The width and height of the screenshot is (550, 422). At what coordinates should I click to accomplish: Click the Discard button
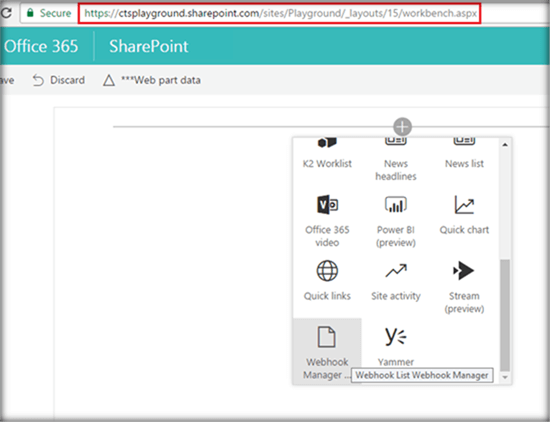[x=59, y=80]
